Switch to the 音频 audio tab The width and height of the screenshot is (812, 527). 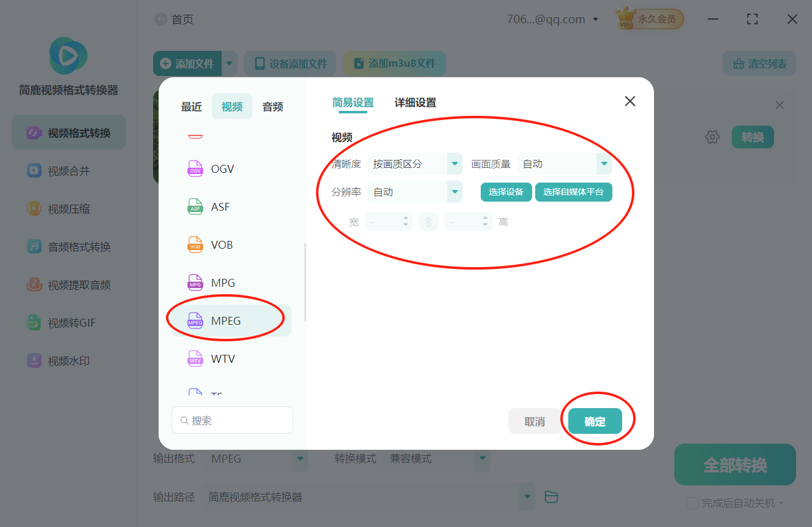[272, 106]
